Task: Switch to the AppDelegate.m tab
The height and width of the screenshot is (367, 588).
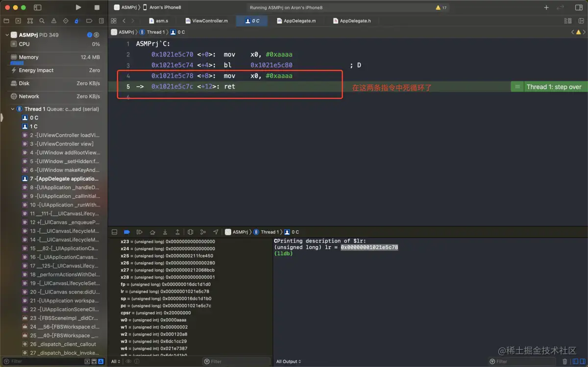Action: click(296, 21)
